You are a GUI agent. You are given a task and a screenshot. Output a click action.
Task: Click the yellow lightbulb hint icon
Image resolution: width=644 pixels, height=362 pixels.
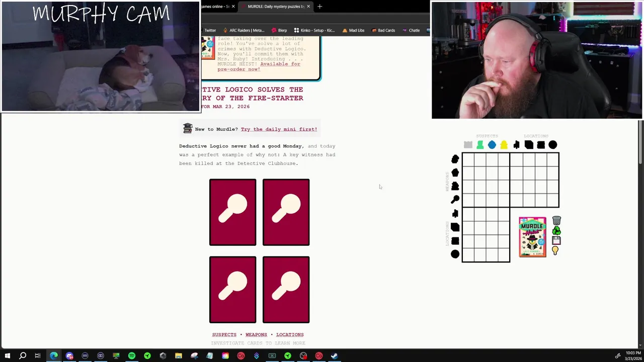555,250
